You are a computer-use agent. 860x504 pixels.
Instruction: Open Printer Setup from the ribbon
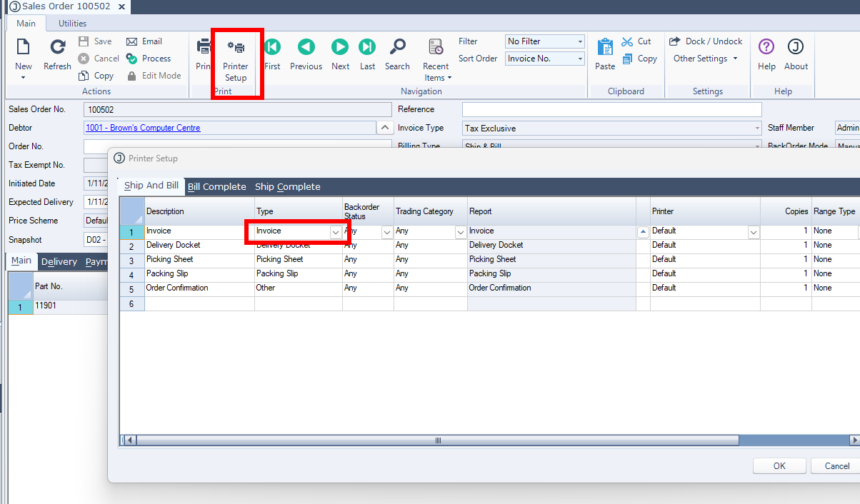point(236,60)
